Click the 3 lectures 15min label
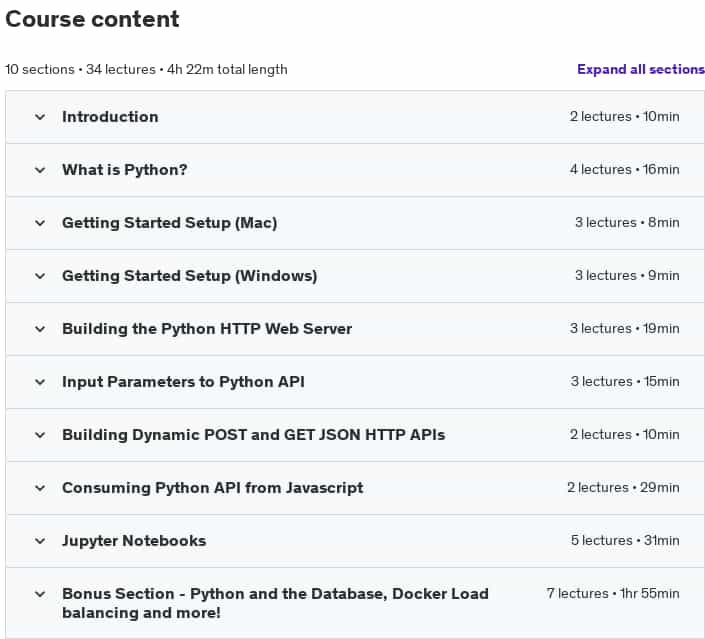 tap(625, 381)
